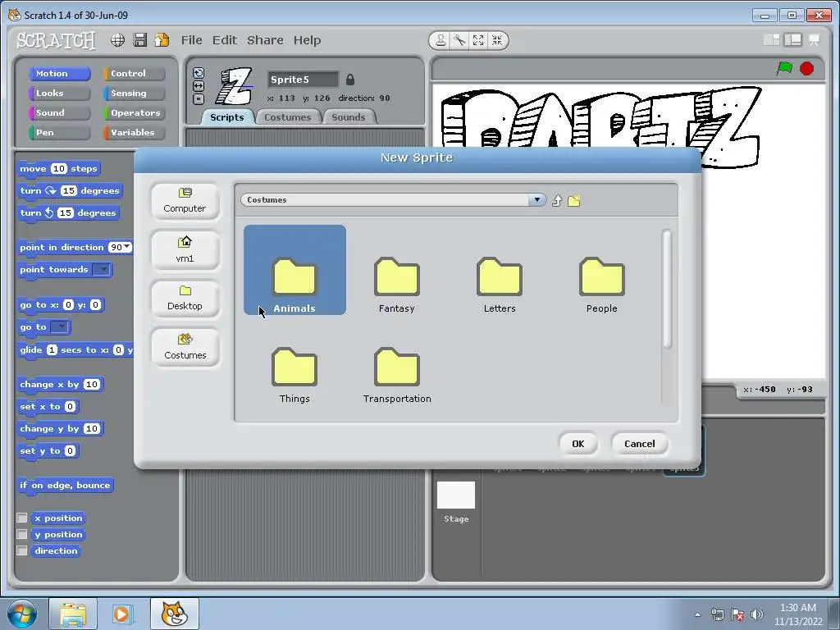Viewport: 840px width, 630px height.
Task: Expand the Costumes path dropdown
Action: tap(536, 200)
